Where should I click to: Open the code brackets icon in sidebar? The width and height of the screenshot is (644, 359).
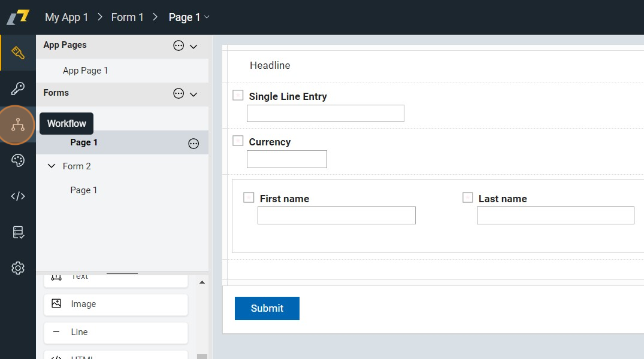(18, 196)
